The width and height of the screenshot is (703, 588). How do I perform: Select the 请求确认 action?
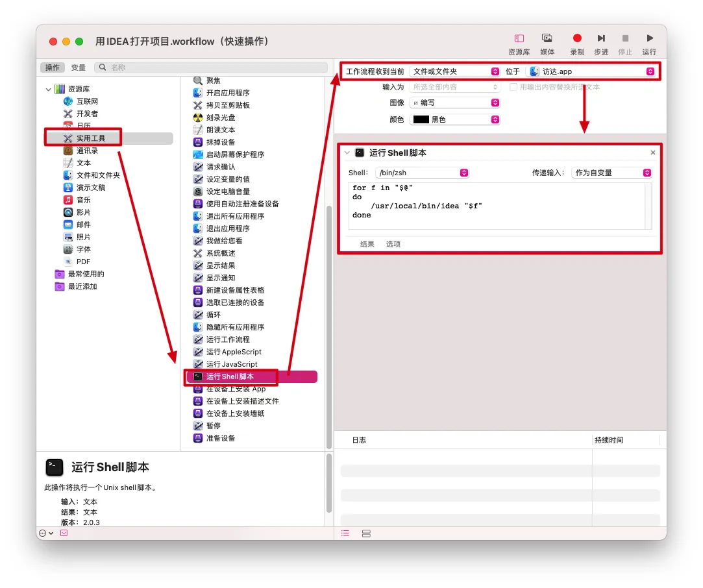click(214, 167)
